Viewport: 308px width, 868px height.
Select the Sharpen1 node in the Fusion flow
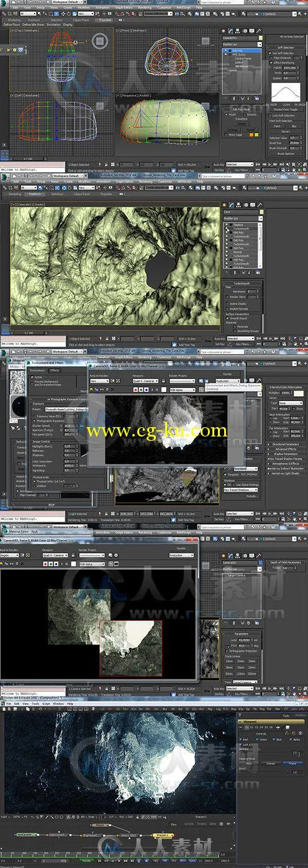(x=162, y=835)
